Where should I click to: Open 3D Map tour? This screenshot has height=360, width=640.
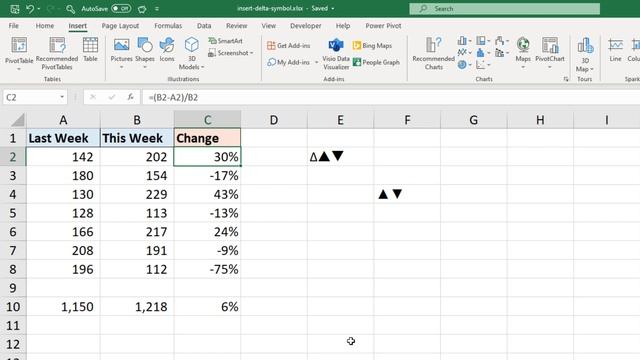coord(585,54)
